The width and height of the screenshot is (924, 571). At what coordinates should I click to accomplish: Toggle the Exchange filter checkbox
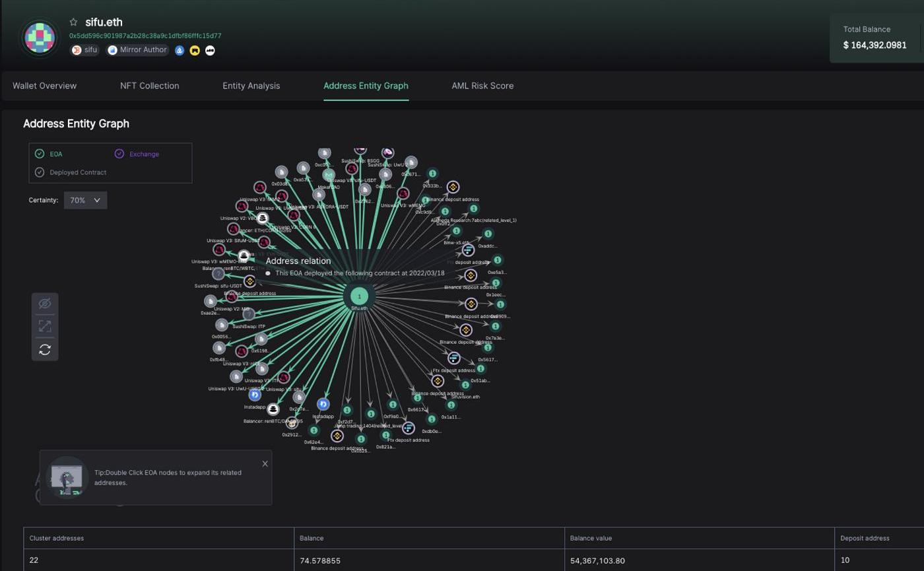pos(119,154)
